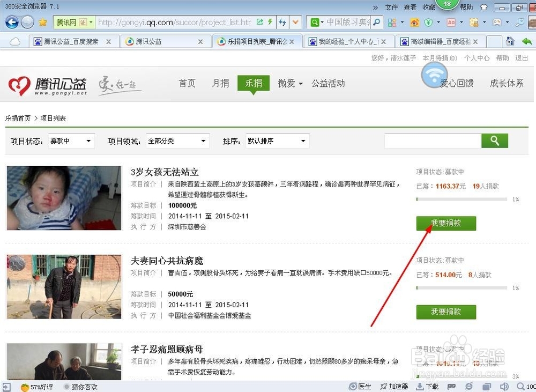Click 我要捐款 for 3岁女孩无法站立 project

[446, 223]
